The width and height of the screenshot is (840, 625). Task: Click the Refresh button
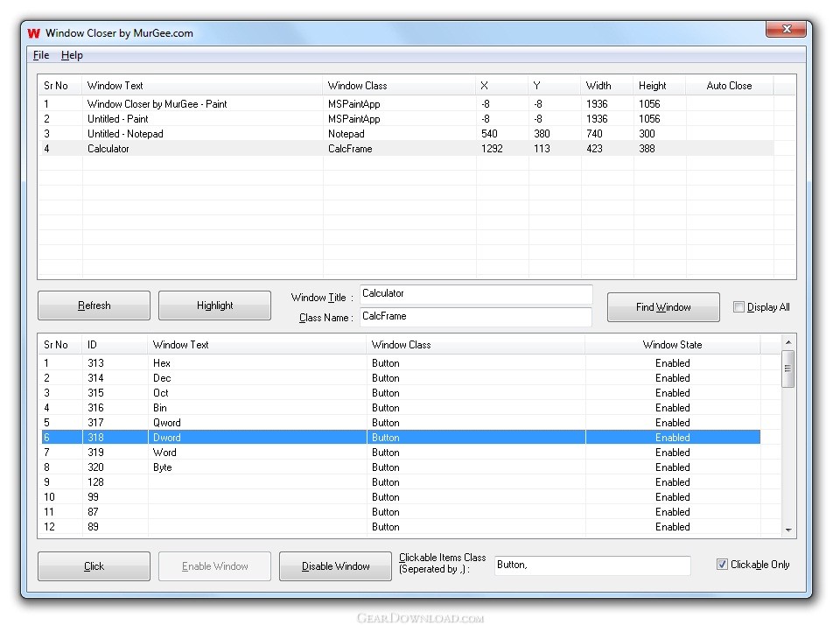(94, 305)
